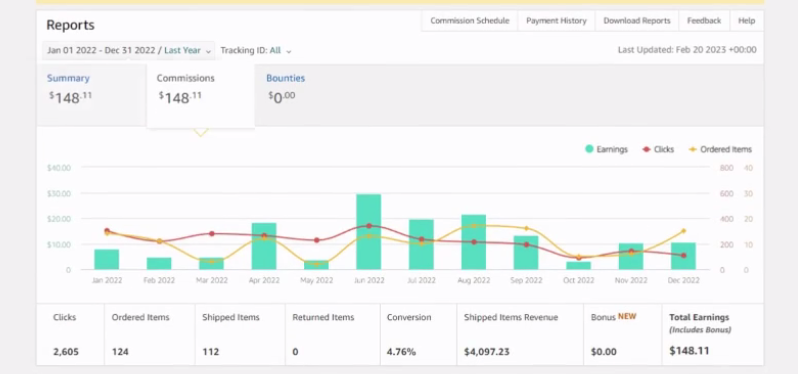Open Commission Schedule
This screenshot has width=798, height=374.
tap(470, 21)
